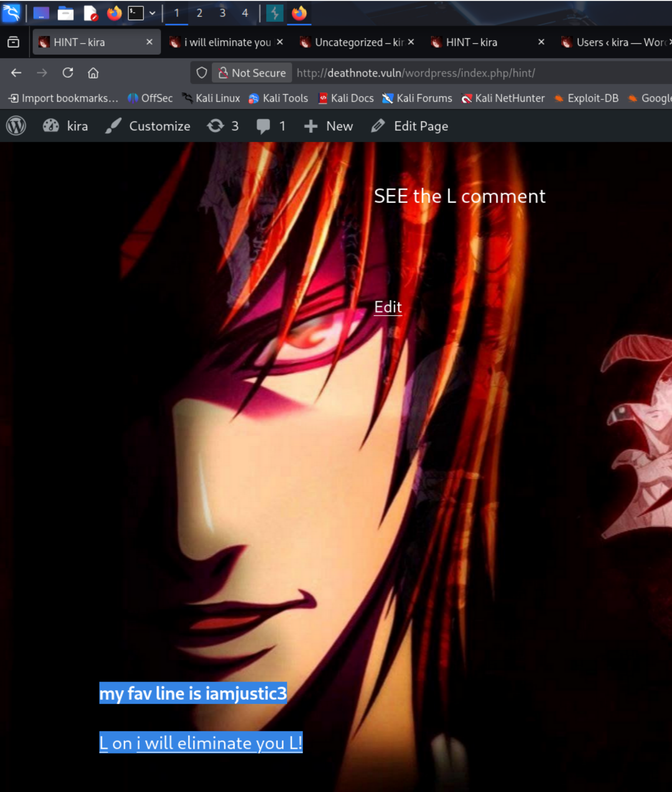Open the file manager from the taskbar
Screen dimensions: 672x792
tap(65, 13)
